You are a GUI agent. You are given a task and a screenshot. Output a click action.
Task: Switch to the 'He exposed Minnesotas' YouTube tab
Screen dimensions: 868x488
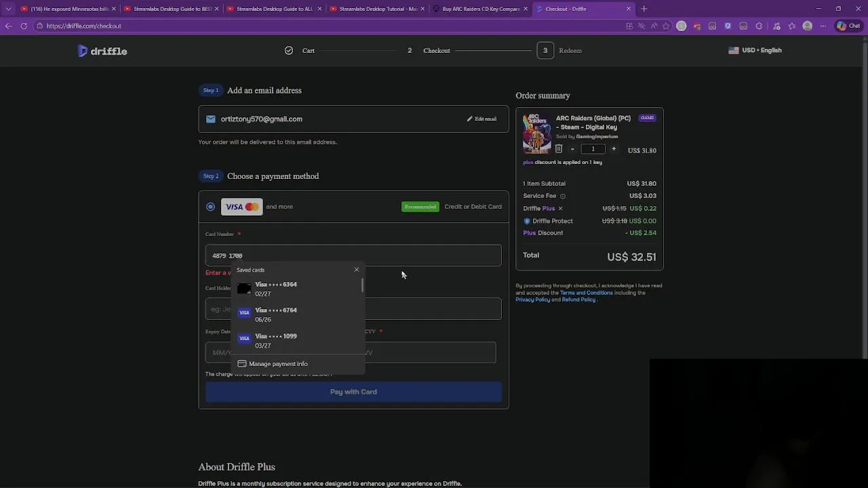(68, 9)
